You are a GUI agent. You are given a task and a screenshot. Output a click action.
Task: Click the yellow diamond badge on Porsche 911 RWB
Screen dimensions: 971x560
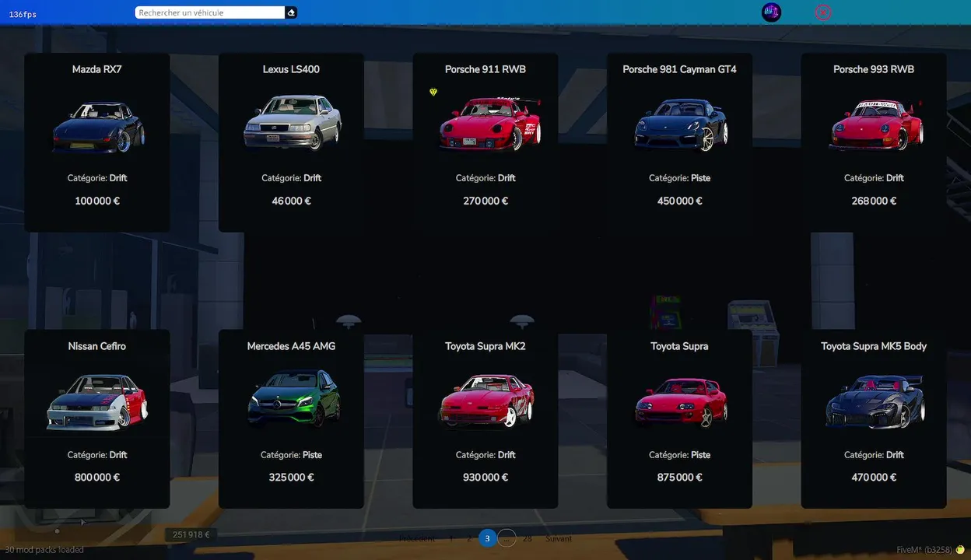433,92
